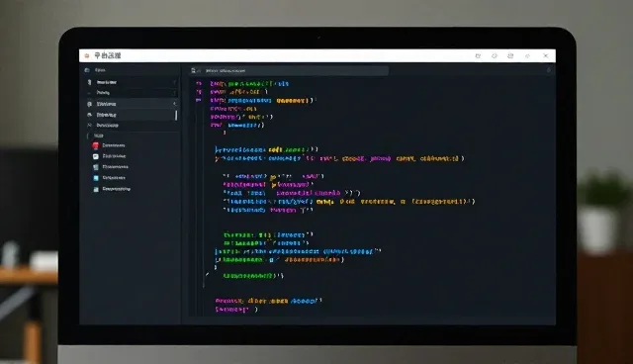Click the title bar icon right of the diamond
Viewport: 633px width, 364px height.
pyautogui.click(x=510, y=55)
